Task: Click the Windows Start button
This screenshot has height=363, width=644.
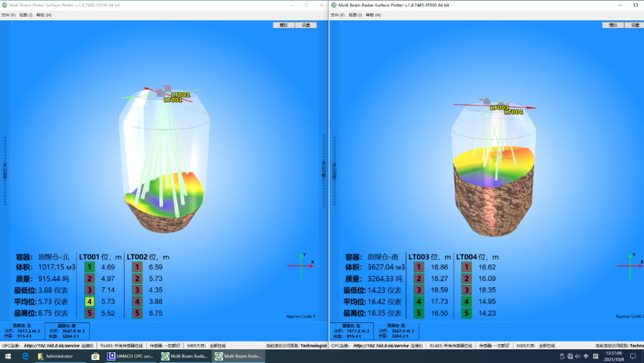Action: [x=8, y=356]
